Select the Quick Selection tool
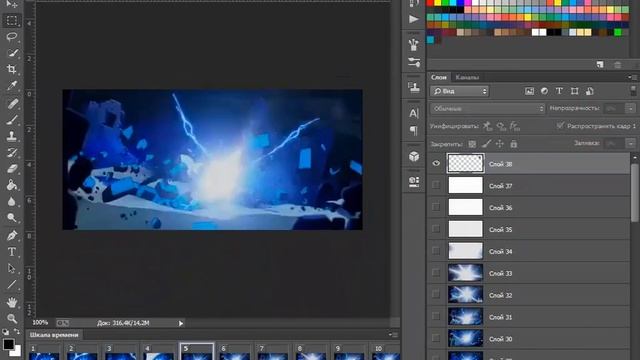 12,53
